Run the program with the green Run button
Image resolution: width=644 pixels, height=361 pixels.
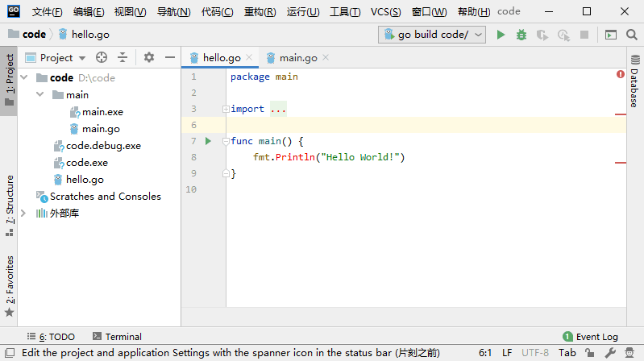pyautogui.click(x=501, y=35)
